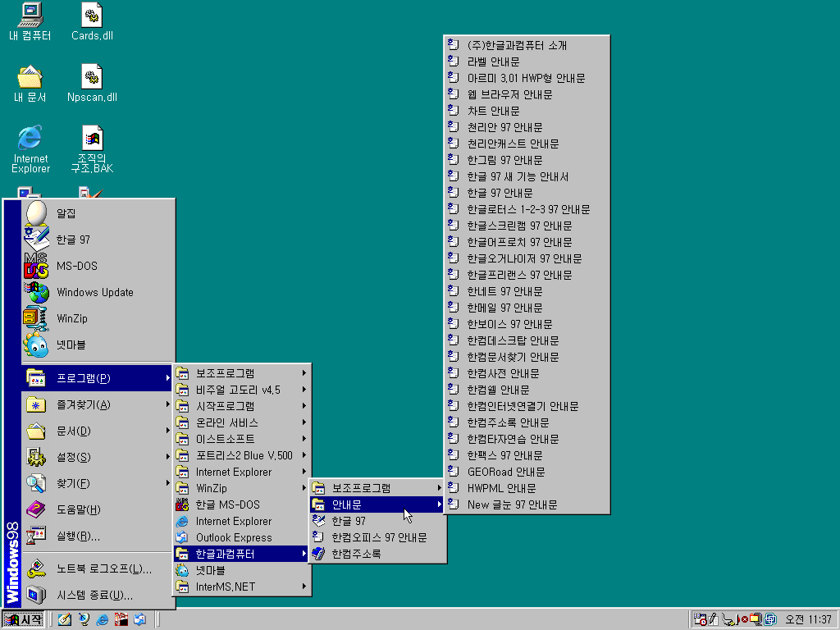
Task: Launch Internet Explorer shortcut in programs submenu
Action: pos(242,521)
